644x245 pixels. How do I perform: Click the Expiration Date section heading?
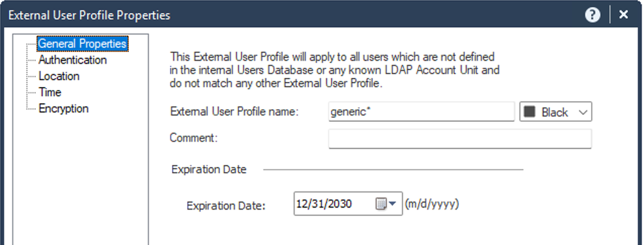pyautogui.click(x=209, y=170)
